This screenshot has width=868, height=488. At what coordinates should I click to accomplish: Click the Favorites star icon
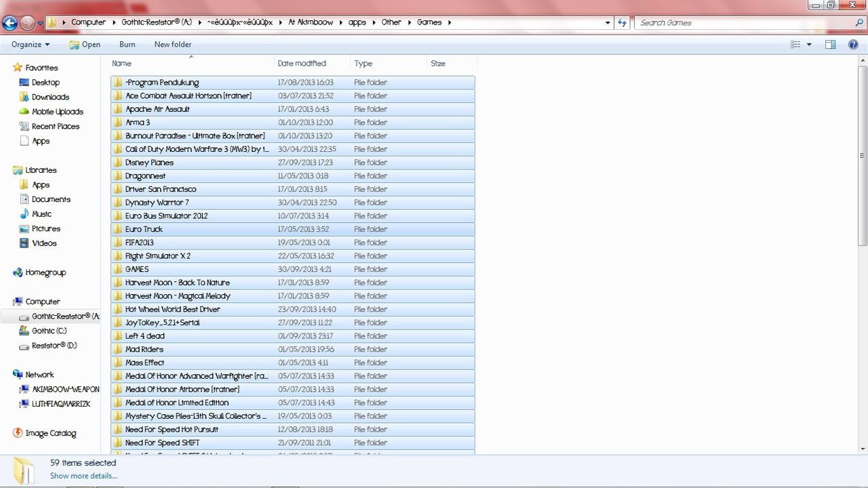18,68
